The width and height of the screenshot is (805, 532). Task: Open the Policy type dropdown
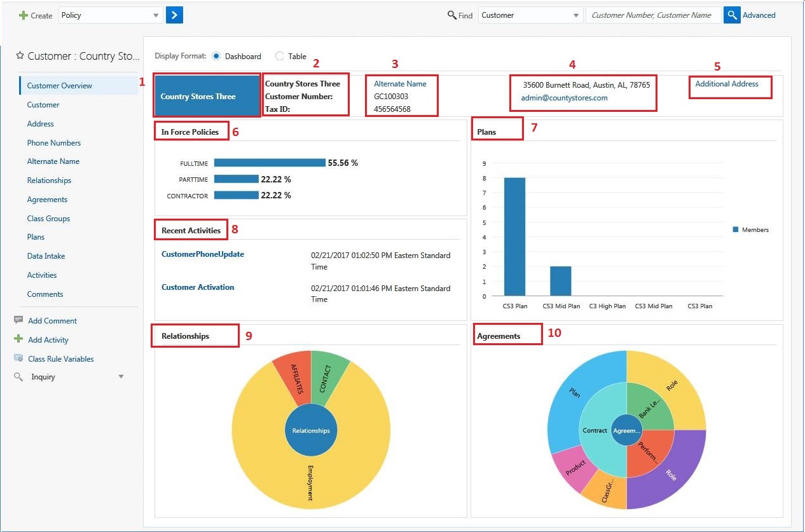(x=111, y=14)
